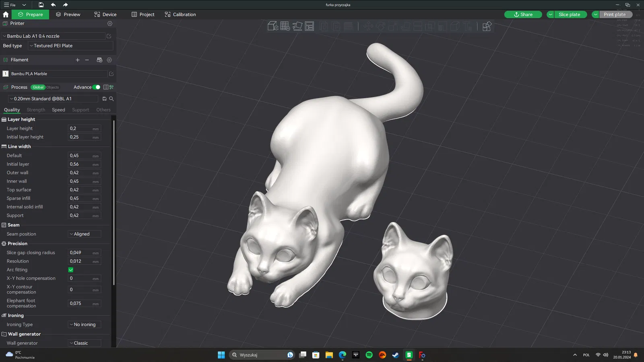Open the Seam position dropdown
644x362 pixels.
[x=85, y=234]
